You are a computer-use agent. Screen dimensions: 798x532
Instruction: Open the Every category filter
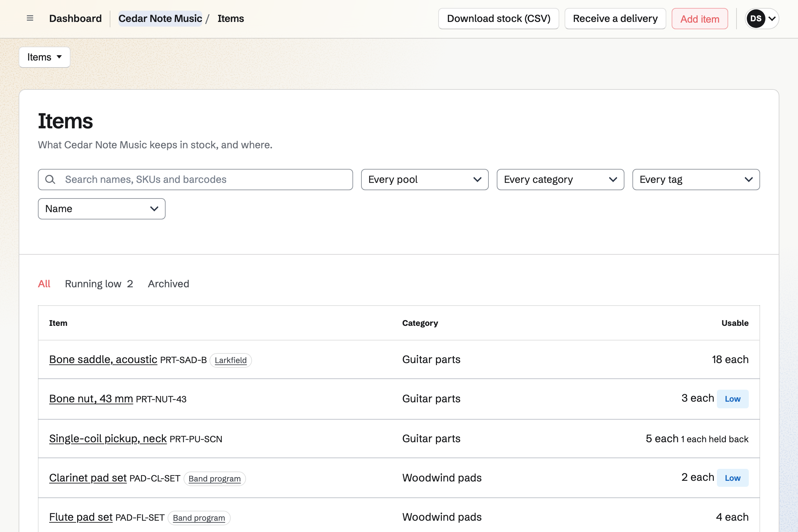[x=560, y=180]
